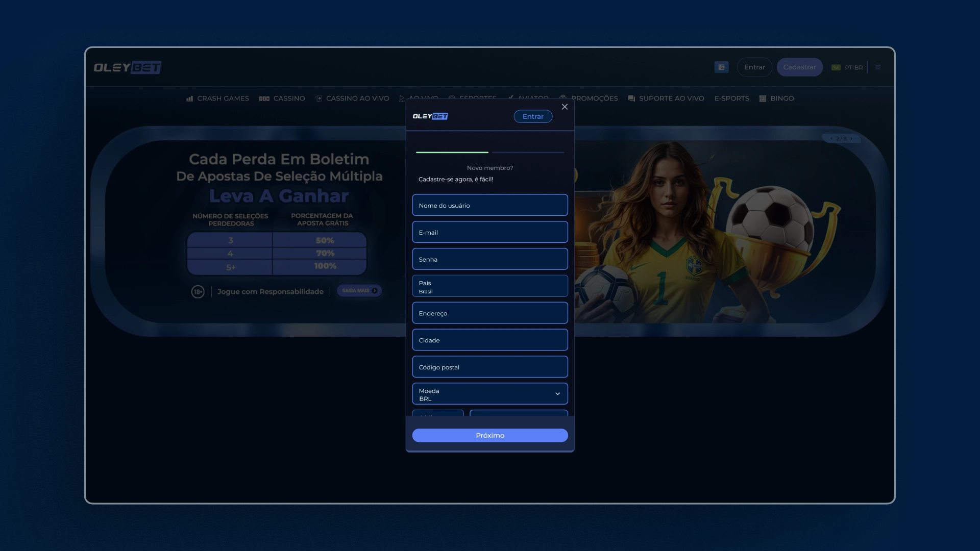980x551 pixels.
Task: Click "Leva A Ganhar" banner headline
Action: [279, 196]
